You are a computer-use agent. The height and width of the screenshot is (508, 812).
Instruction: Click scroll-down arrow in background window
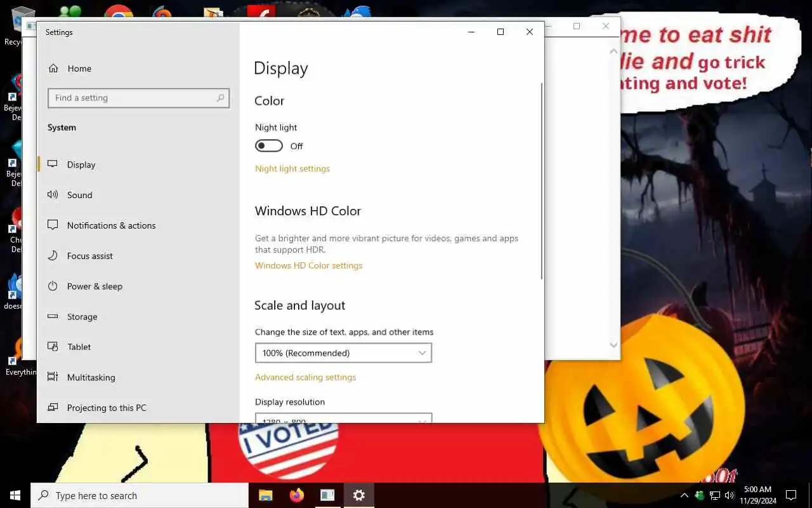point(613,345)
